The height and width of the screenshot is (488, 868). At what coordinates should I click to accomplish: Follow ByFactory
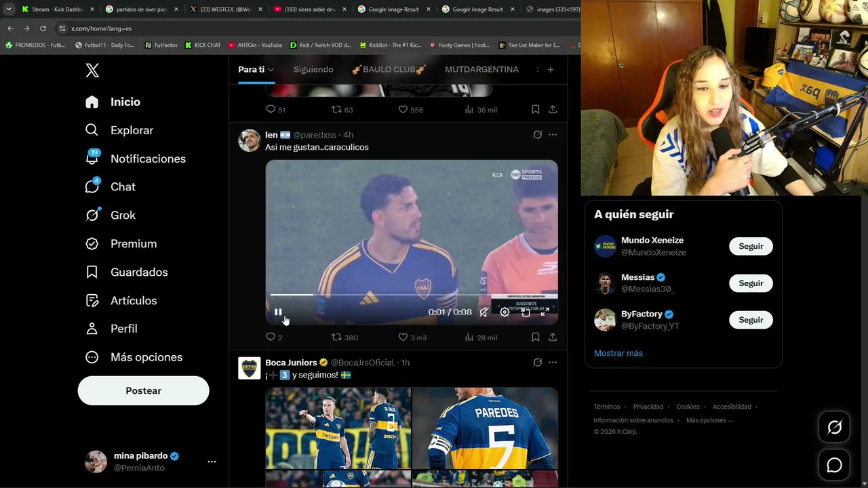point(751,320)
